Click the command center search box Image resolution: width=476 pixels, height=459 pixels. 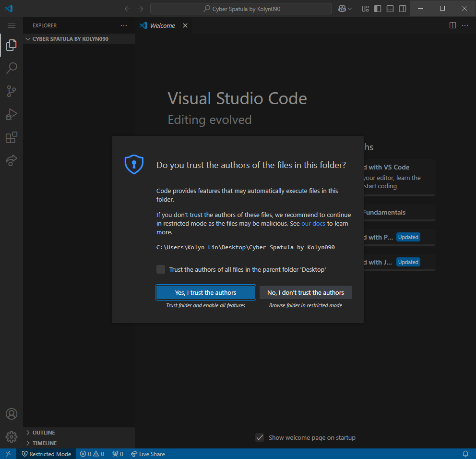(241, 9)
